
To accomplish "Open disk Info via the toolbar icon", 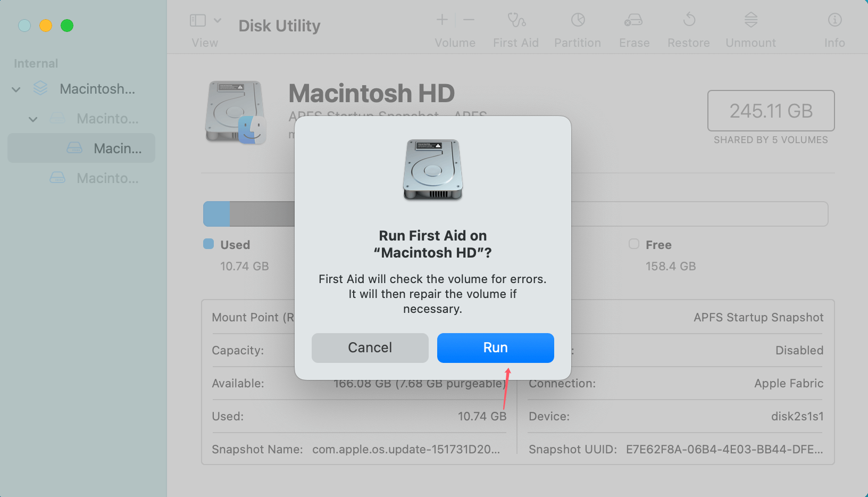I will 833,27.
